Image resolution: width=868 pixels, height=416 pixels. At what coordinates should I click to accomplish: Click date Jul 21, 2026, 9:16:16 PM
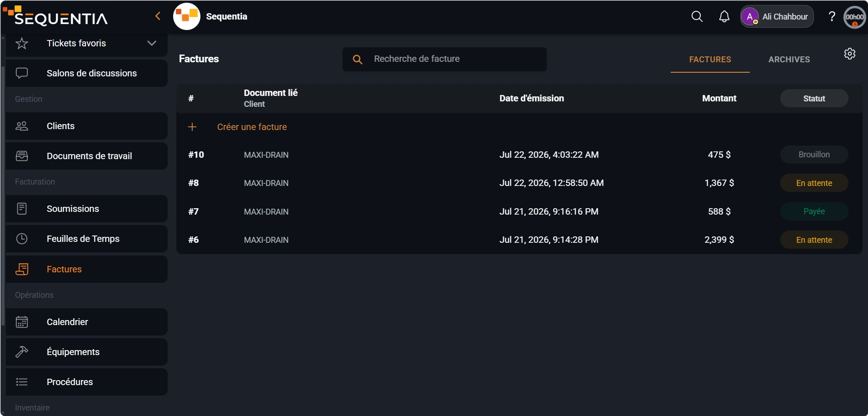point(549,211)
